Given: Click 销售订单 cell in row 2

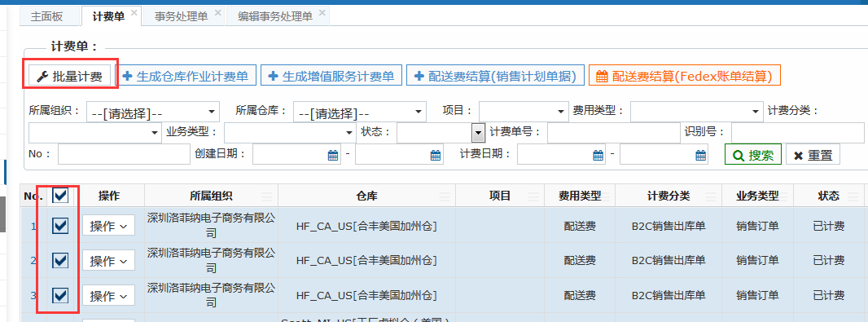Looking at the screenshot, I should coord(757,261).
